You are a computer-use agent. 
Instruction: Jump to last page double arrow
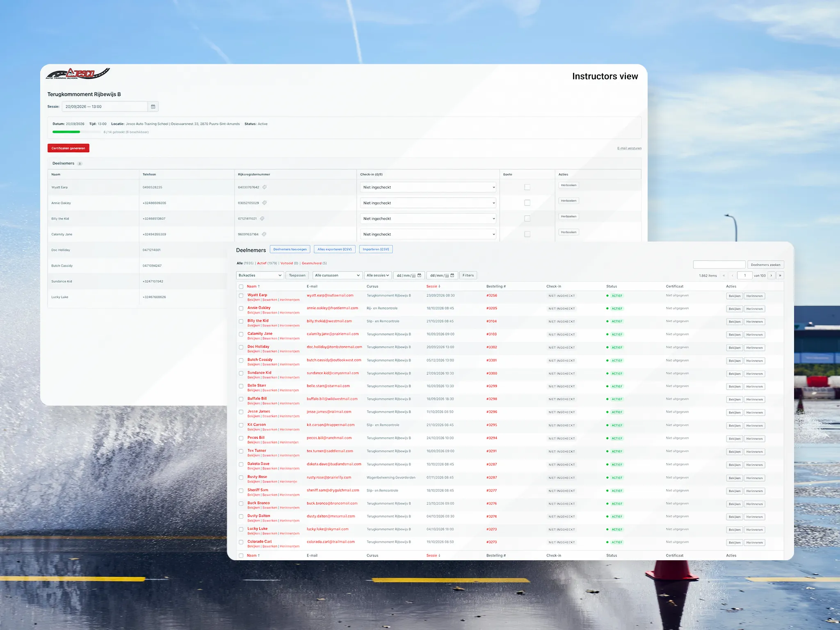click(780, 276)
